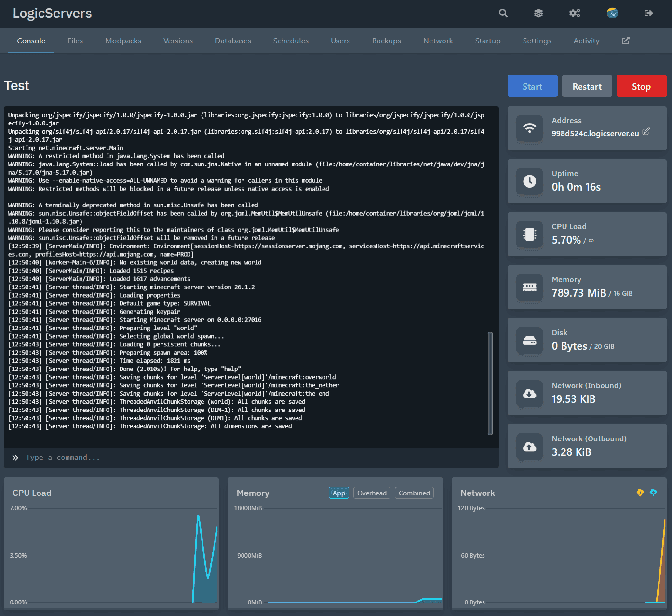Screen dimensions: 672x616
Task: Open the Modpacks tab
Action: tap(123, 41)
